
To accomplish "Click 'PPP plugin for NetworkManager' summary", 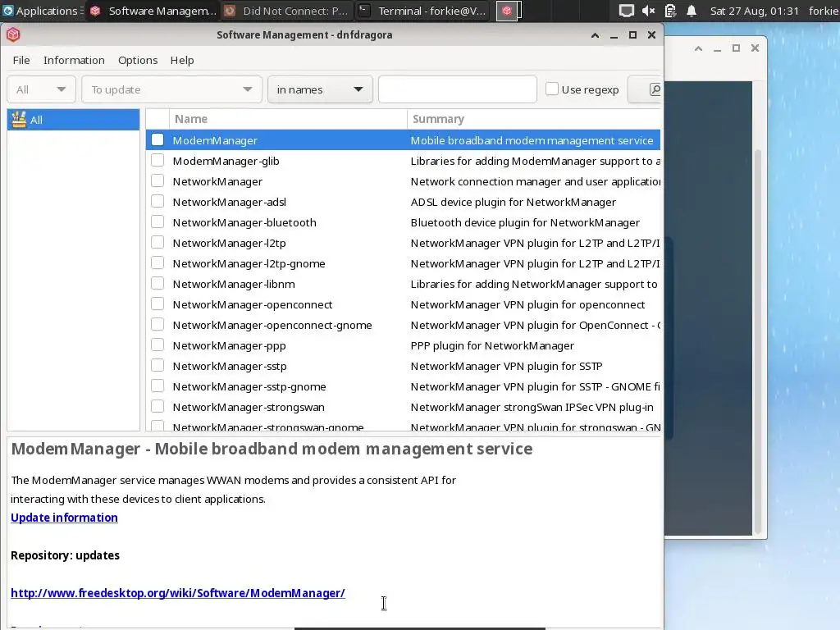I will click(x=492, y=345).
